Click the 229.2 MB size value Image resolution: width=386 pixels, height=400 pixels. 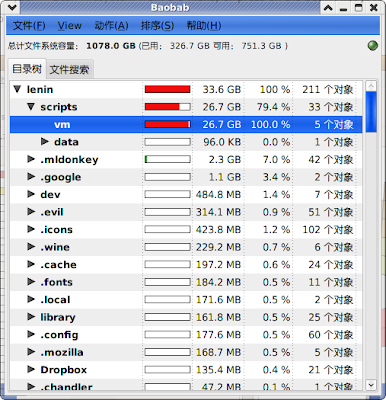point(218,247)
